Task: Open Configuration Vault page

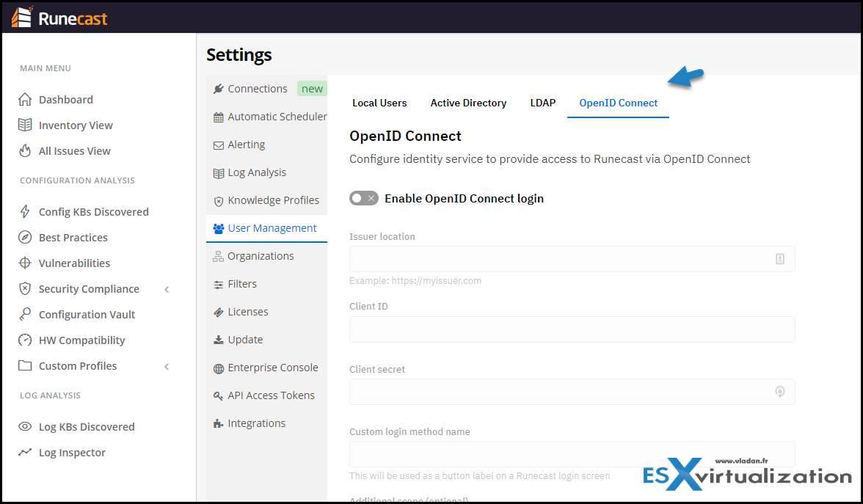Action: 87,315
